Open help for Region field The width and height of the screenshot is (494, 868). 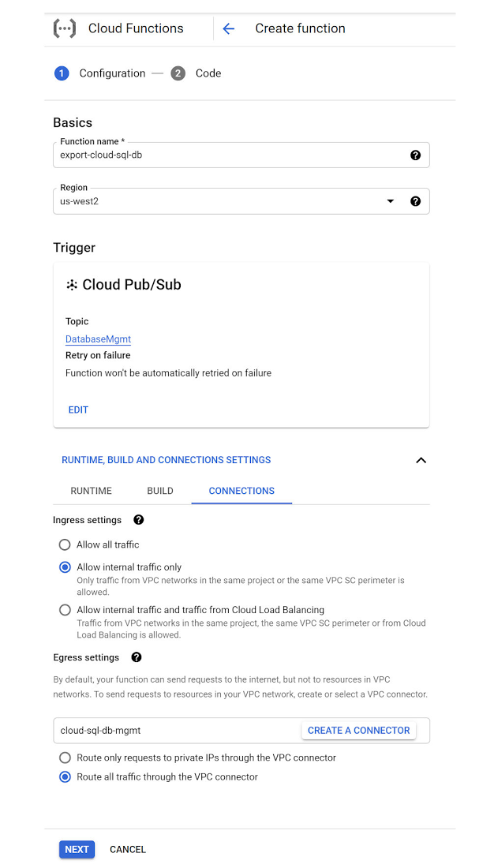416,200
